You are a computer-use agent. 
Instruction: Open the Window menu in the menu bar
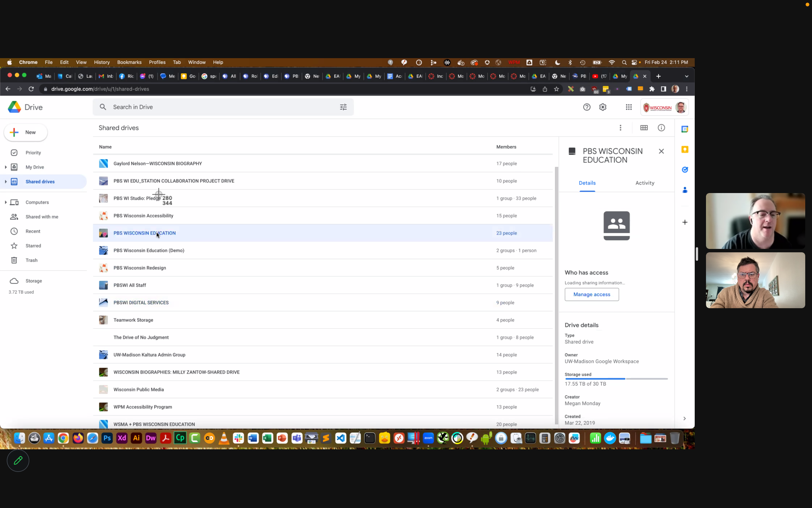click(x=197, y=62)
